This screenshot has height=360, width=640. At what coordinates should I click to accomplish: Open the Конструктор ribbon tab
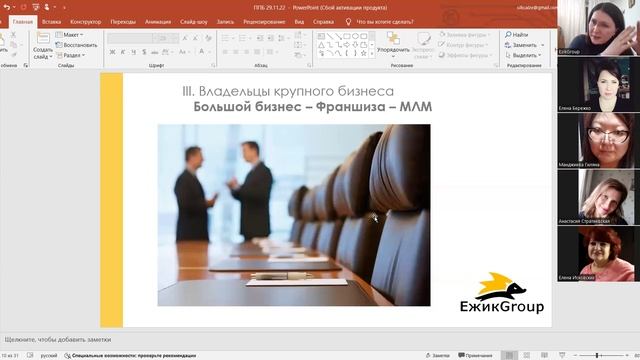(x=86, y=22)
